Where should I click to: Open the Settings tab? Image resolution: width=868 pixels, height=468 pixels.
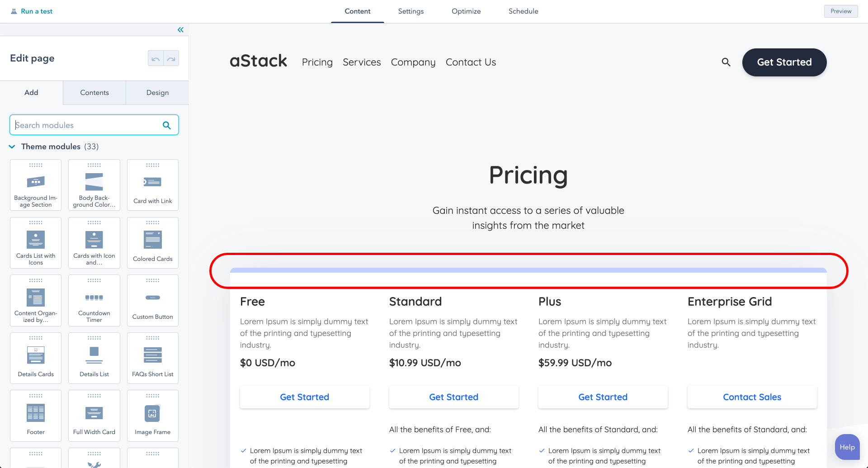(x=410, y=11)
